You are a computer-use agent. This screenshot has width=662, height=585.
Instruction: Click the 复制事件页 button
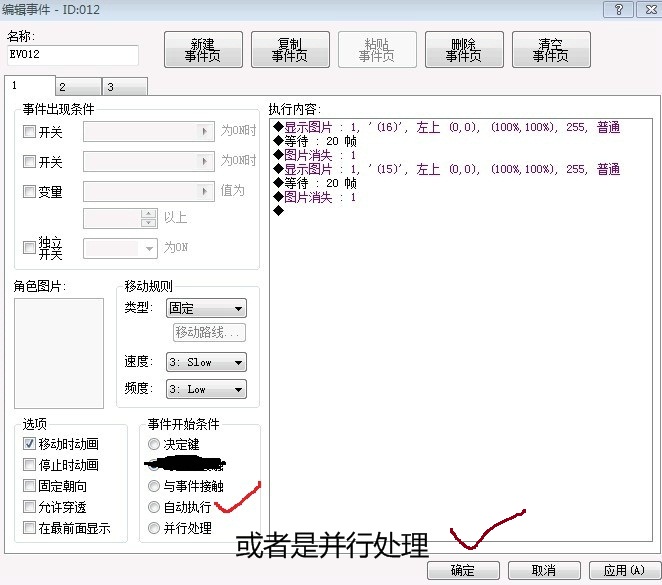click(290, 50)
